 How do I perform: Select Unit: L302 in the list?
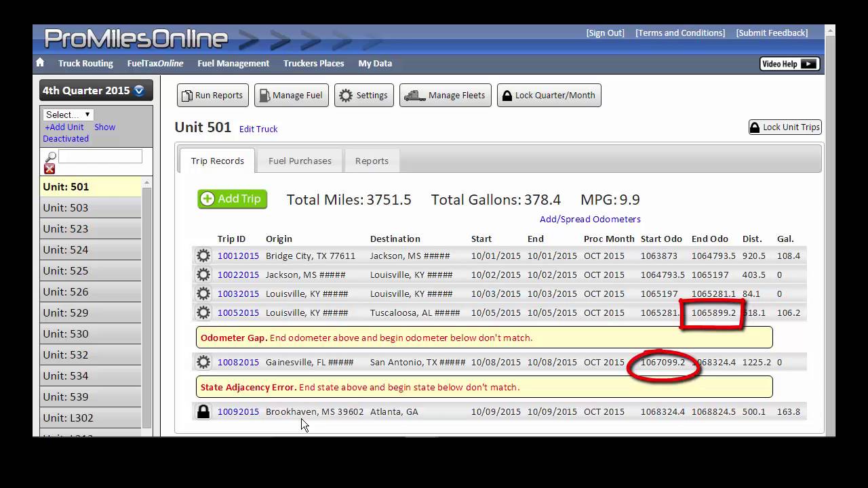tap(90, 418)
